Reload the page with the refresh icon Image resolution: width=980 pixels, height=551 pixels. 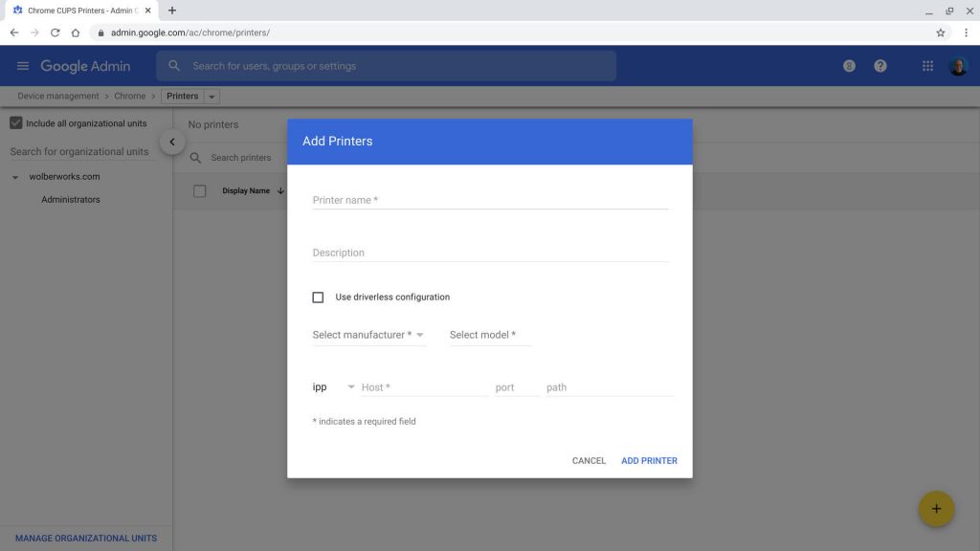(x=55, y=31)
